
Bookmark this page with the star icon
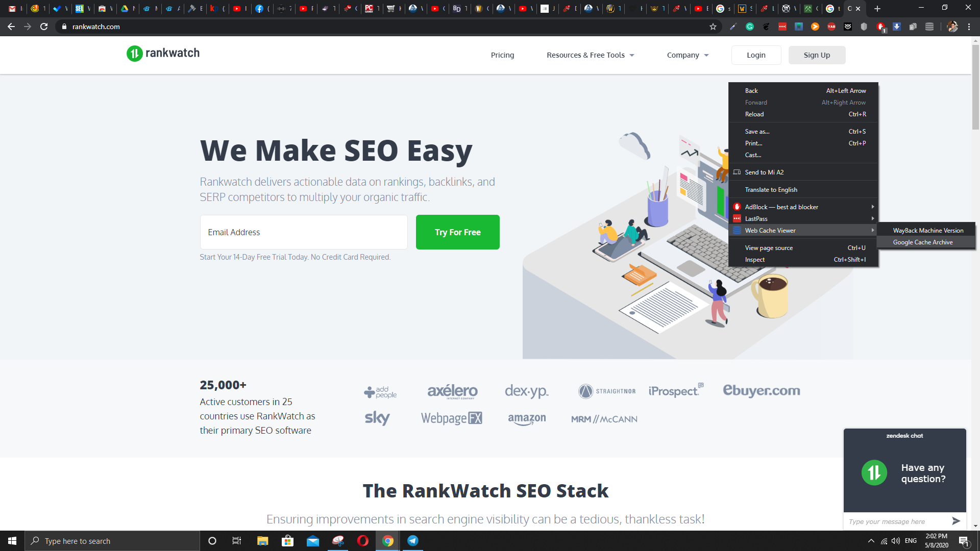click(x=713, y=27)
